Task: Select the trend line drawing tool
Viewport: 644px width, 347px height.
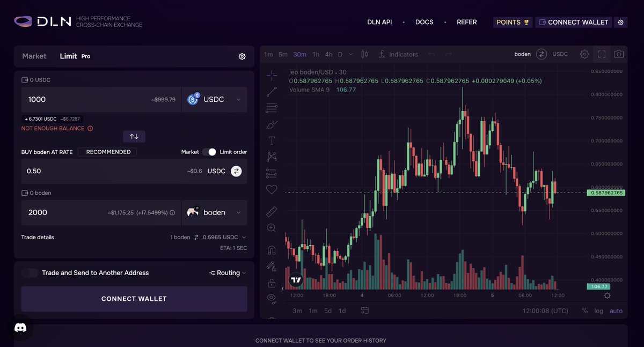Action: pos(272,92)
